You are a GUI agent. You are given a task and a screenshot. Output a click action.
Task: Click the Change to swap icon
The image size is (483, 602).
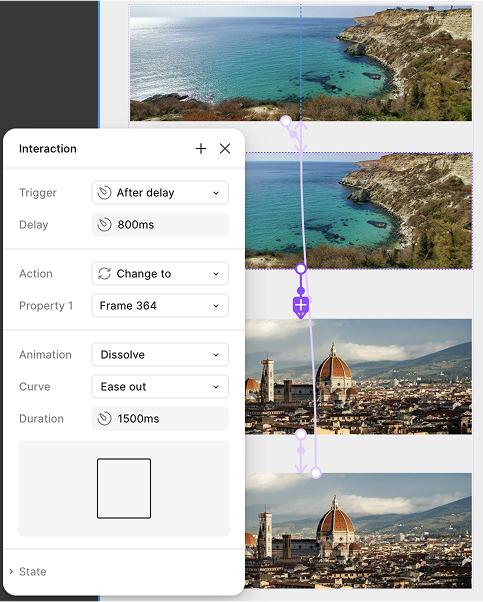(104, 274)
